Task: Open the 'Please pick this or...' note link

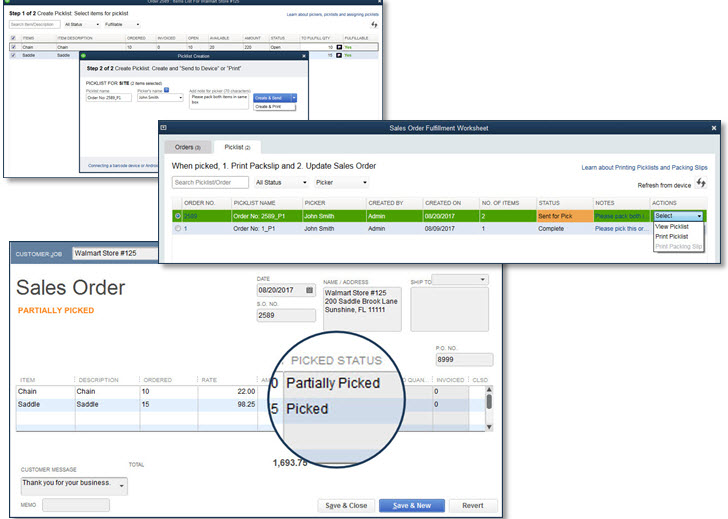Action: (x=622, y=229)
